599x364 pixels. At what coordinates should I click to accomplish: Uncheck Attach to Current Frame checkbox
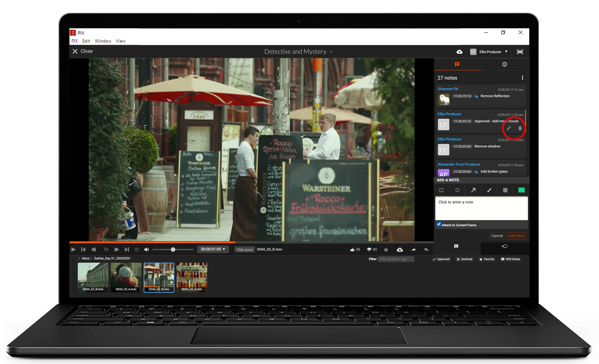point(439,224)
